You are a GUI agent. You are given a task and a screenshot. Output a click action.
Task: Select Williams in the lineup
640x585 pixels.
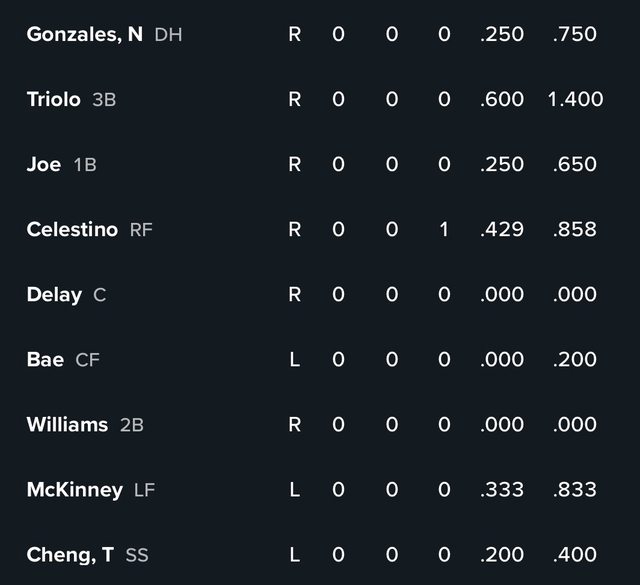pos(67,425)
